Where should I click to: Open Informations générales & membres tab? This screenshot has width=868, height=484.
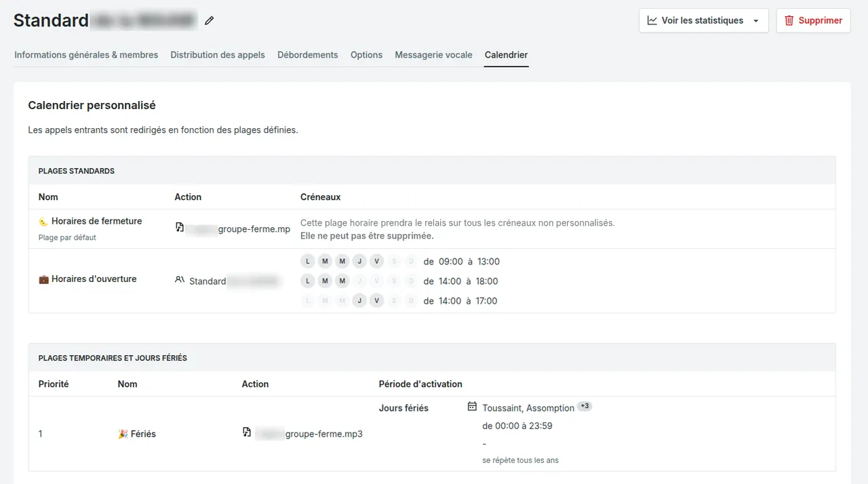[86, 55]
